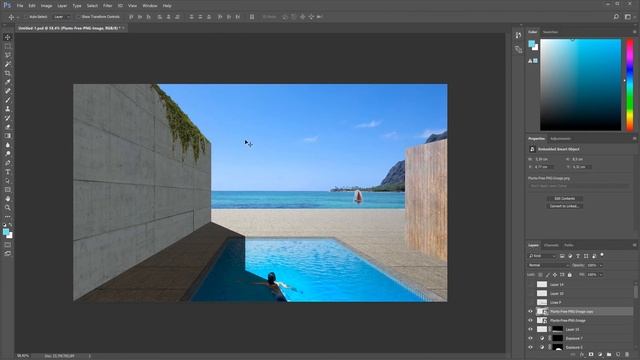Select the Brush tool
This screenshot has height=360, width=640.
(8, 100)
